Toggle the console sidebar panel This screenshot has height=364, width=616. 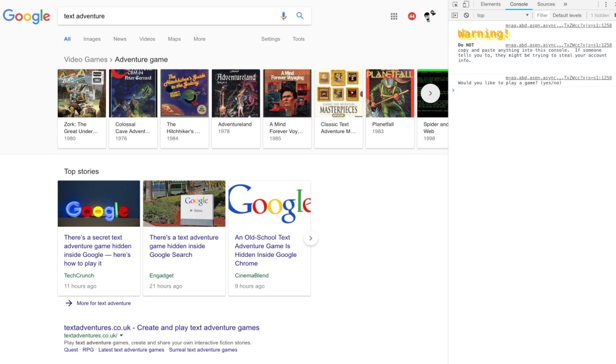point(455,15)
